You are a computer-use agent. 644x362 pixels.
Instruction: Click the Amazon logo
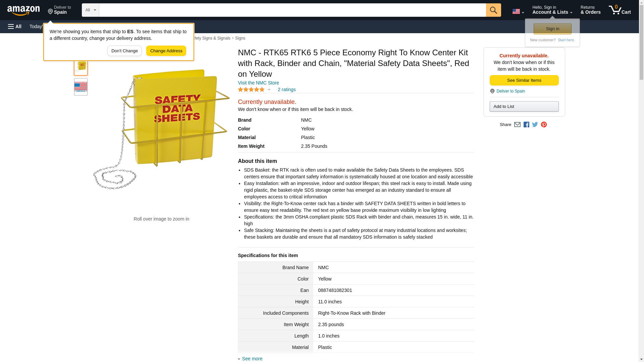pyautogui.click(x=23, y=10)
